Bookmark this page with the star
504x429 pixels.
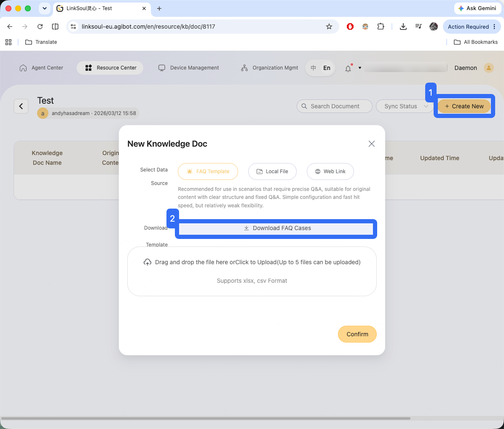point(329,27)
